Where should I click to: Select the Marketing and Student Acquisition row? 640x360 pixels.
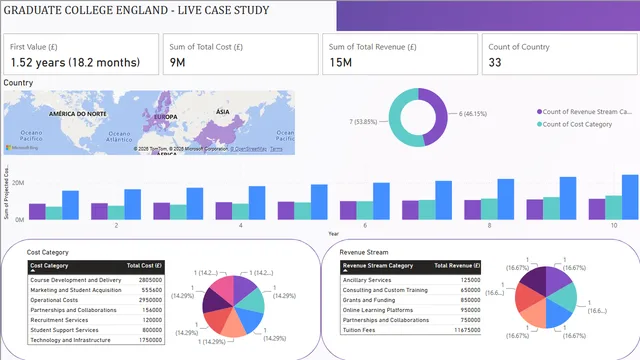[96, 290]
